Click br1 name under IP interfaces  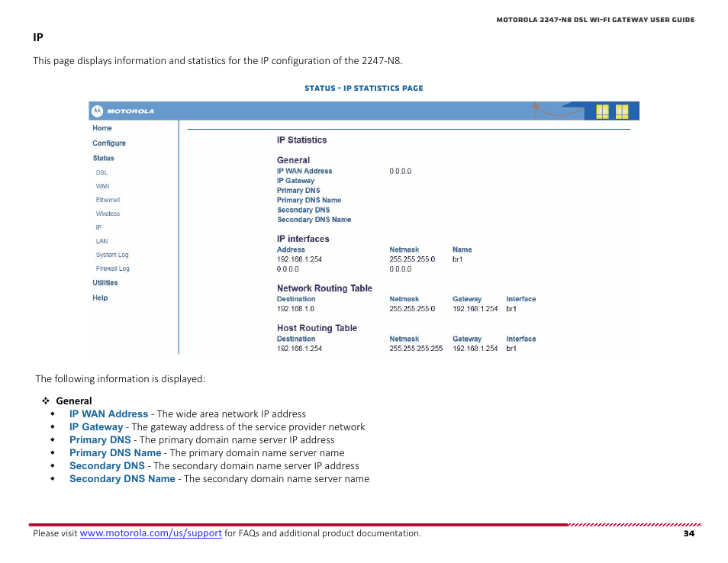(458, 259)
